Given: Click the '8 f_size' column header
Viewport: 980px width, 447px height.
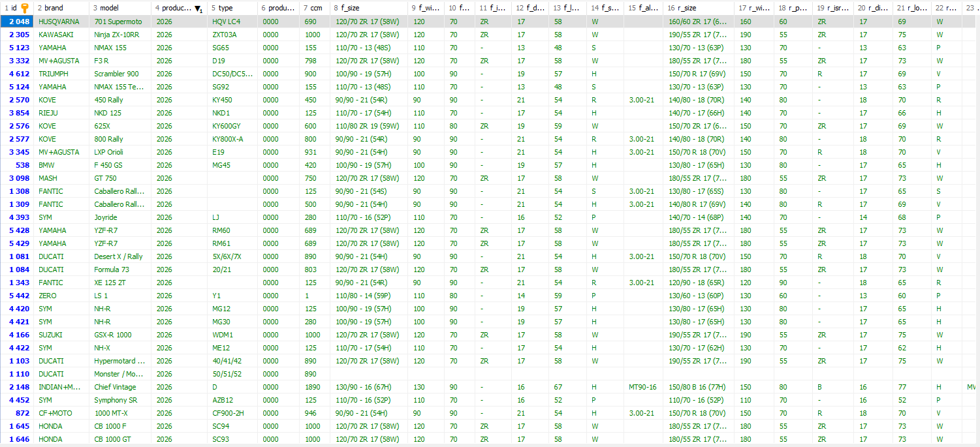Looking at the screenshot, I should (x=369, y=8).
